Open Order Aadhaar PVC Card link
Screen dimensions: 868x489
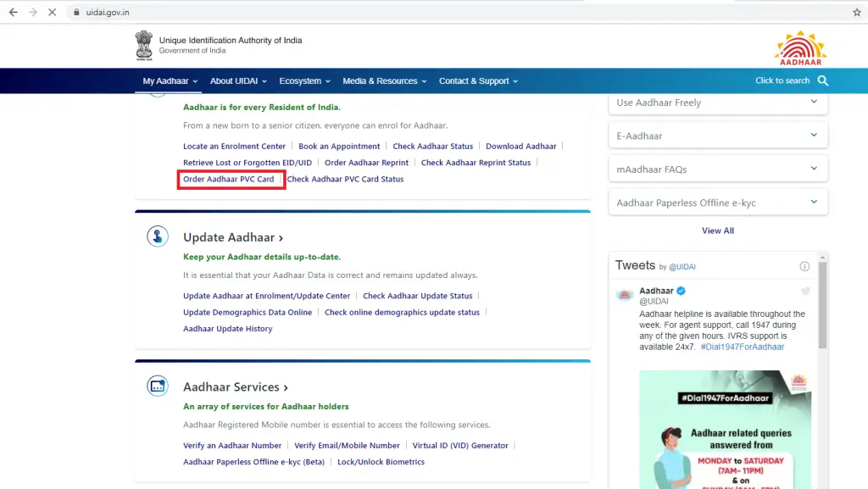[229, 179]
